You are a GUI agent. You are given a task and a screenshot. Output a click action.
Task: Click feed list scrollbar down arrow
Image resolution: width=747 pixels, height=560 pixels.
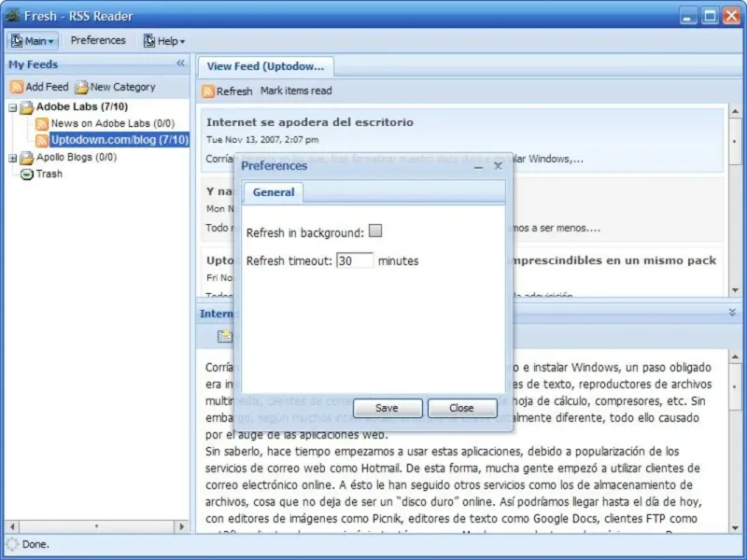click(x=735, y=290)
